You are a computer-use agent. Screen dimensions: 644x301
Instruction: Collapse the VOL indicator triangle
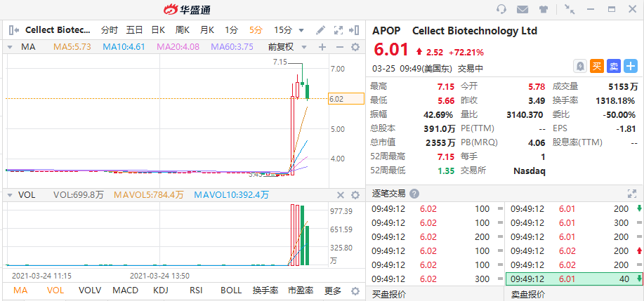(11, 195)
